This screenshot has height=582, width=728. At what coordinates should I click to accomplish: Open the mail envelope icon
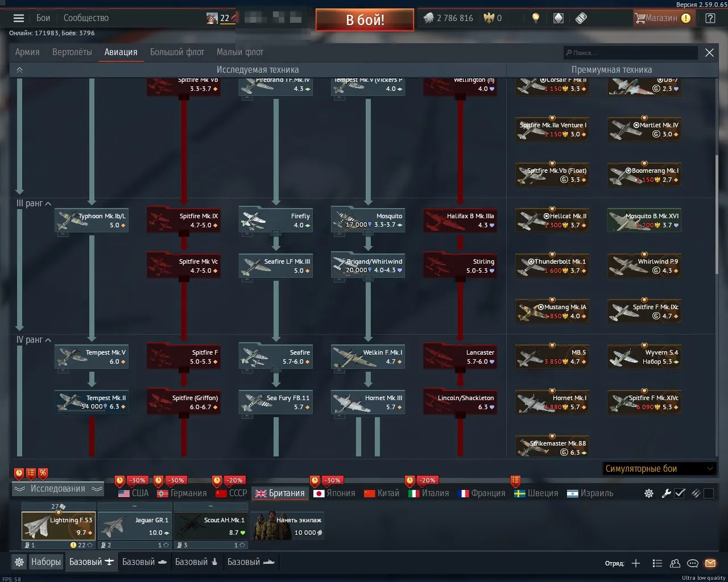(710, 563)
